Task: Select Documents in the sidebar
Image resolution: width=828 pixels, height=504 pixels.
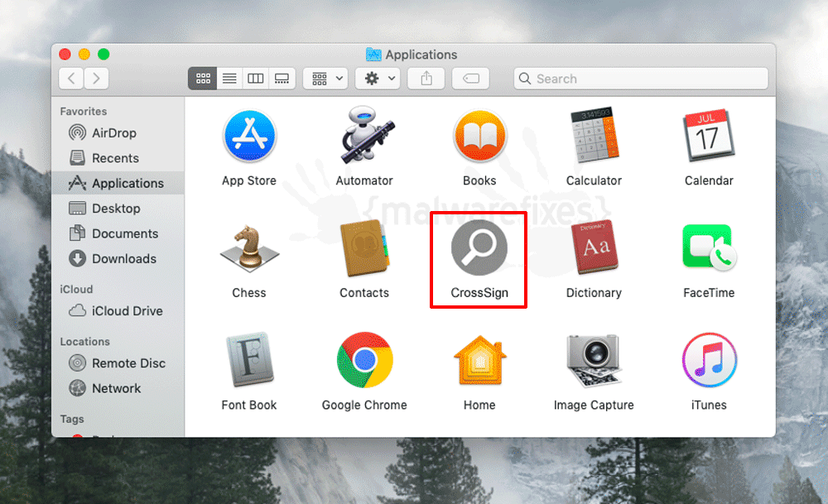Action: click(118, 233)
